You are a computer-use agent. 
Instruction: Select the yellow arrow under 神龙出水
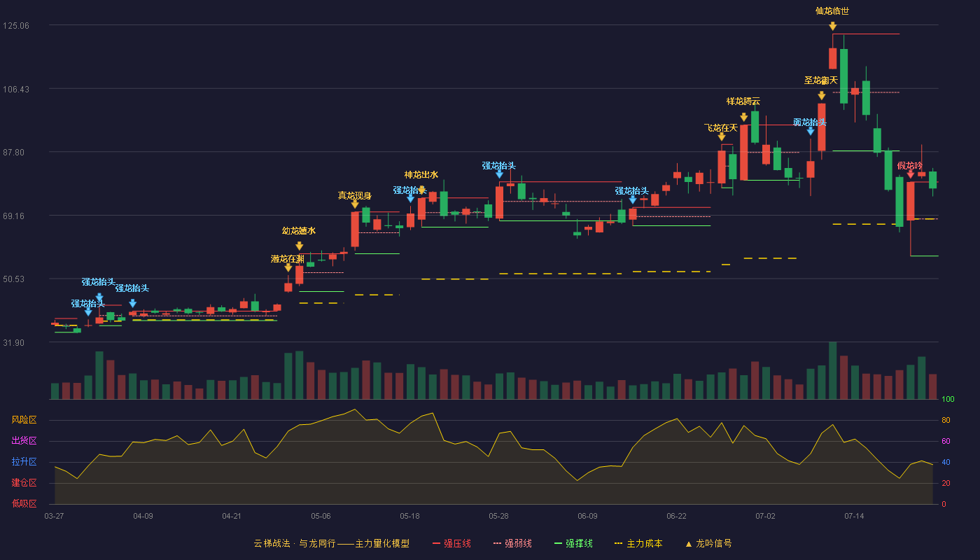point(421,190)
